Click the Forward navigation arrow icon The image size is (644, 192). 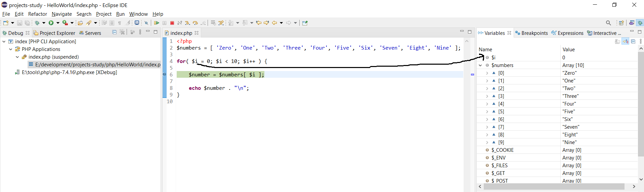pyautogui.click(x=289, y=23)
